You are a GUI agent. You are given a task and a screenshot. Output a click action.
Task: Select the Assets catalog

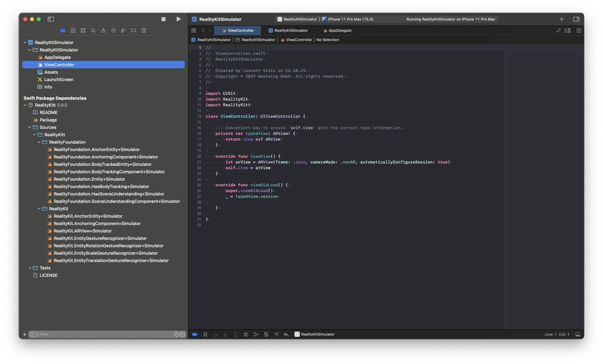47,72
